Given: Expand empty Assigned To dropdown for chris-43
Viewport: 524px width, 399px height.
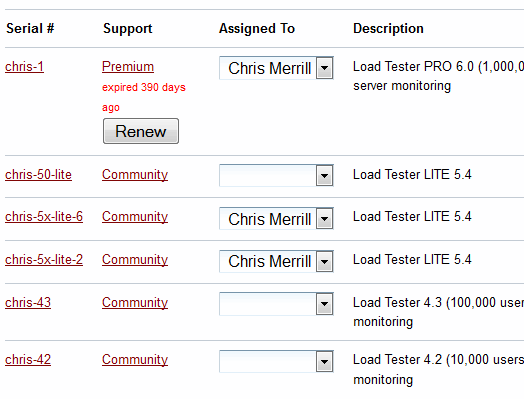Looking at the screenshot, I should [x=276, y=304].
